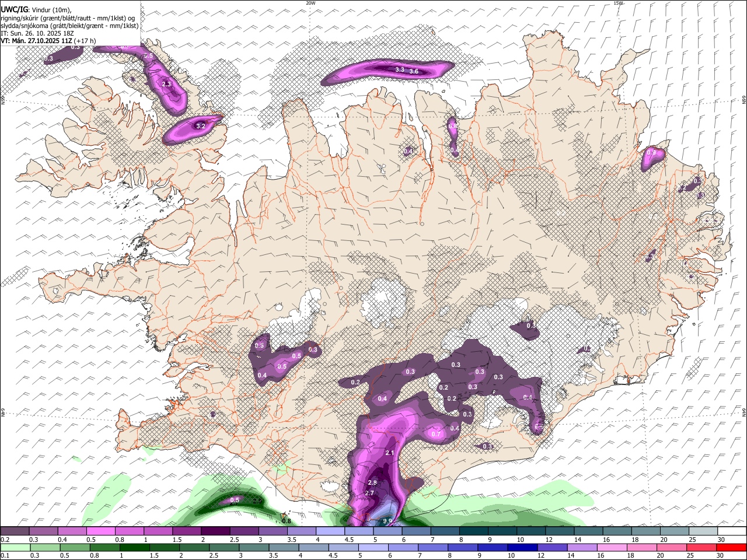Click the 3.2 value in the Westfjords
This screenshot has height=560, width=747.
click(x=201, y=126)
